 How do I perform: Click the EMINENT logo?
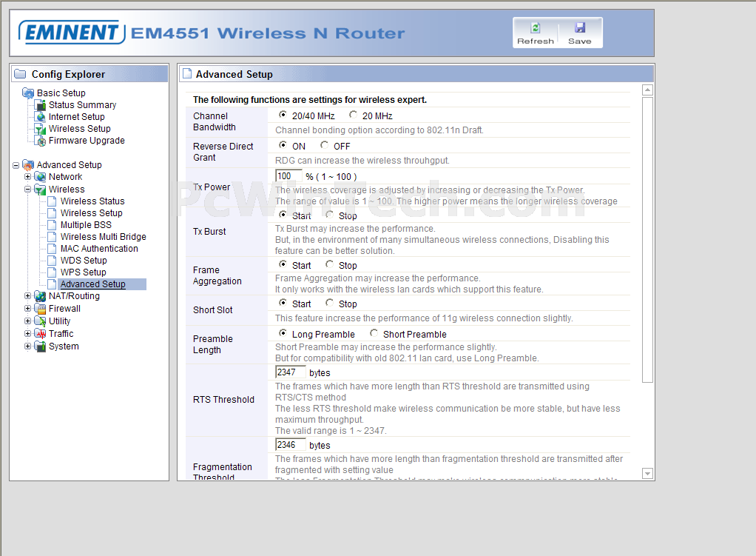pyautogui.click(x=72, y=33)
